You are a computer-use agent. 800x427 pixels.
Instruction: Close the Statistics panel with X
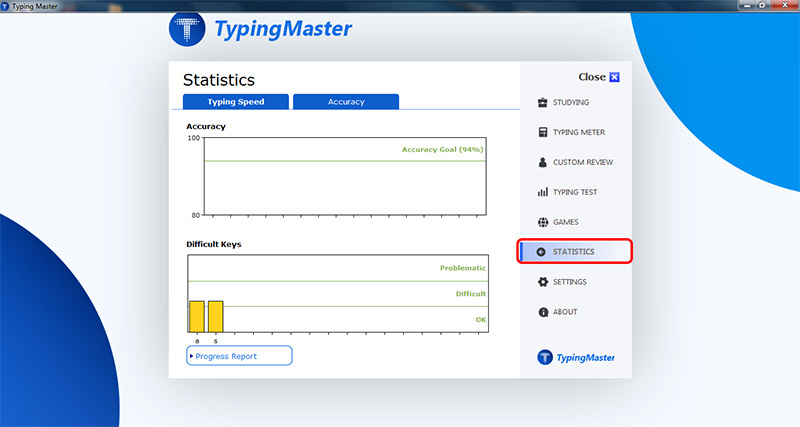(614, 77)
